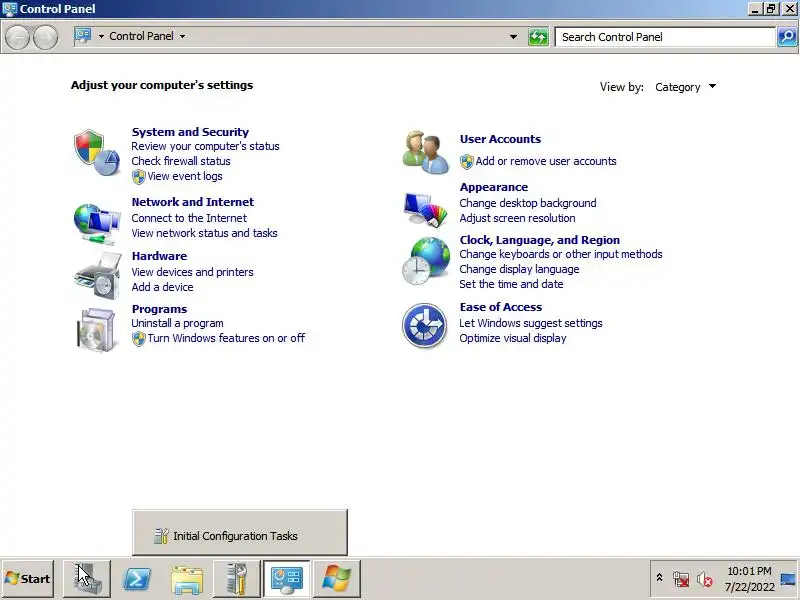Open Ease of Access icon
The height and width of the screenshot is (600, 800).
point(424,326)
